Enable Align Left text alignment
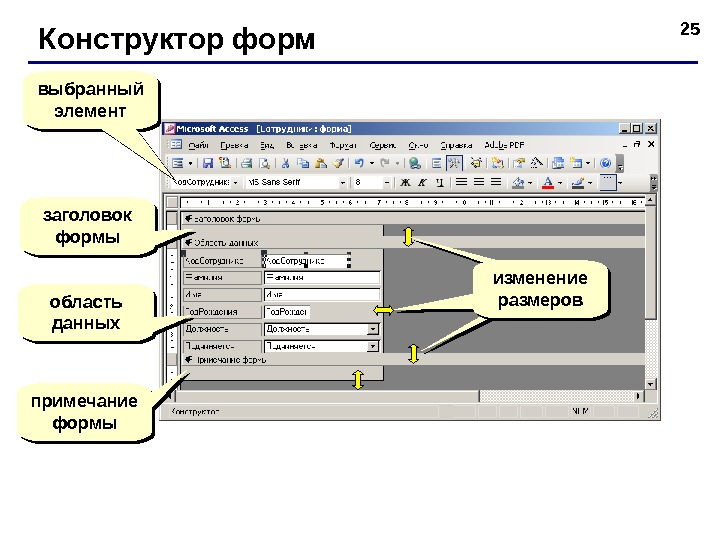Screen dimensions: 720x540 click(461, 182)
